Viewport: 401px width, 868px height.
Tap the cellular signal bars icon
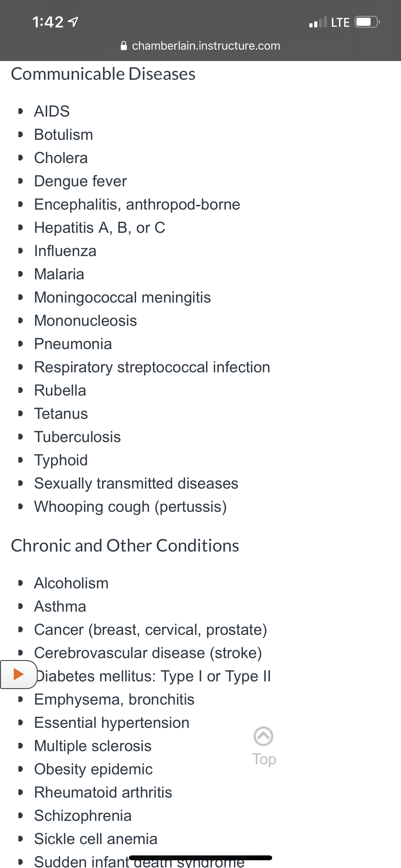coord(318,22)
